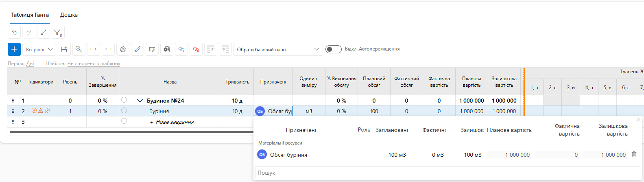
Task: Switch to the Таблиця Ганта tab
Action: tap(30, 15)
